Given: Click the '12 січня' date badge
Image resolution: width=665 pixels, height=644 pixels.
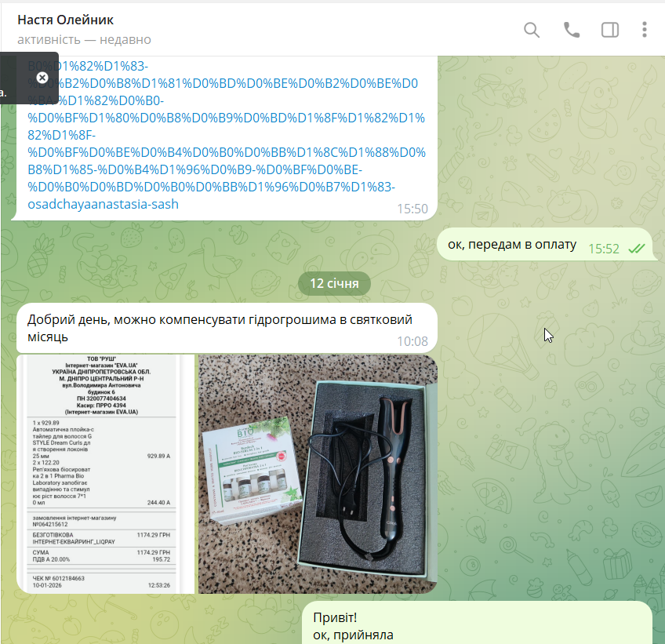Looking at the screenshot, I should point(334,283).
